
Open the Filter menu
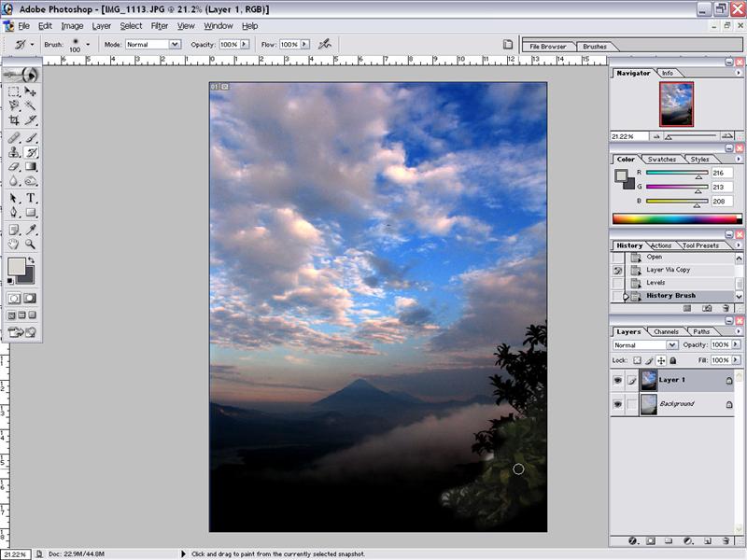pos(159,26)
